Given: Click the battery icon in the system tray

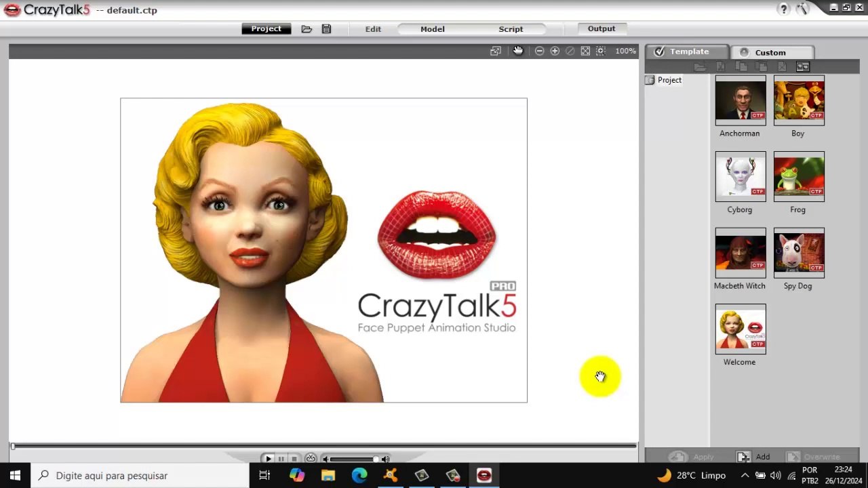Looking at the screenshot, I should 760,475.
